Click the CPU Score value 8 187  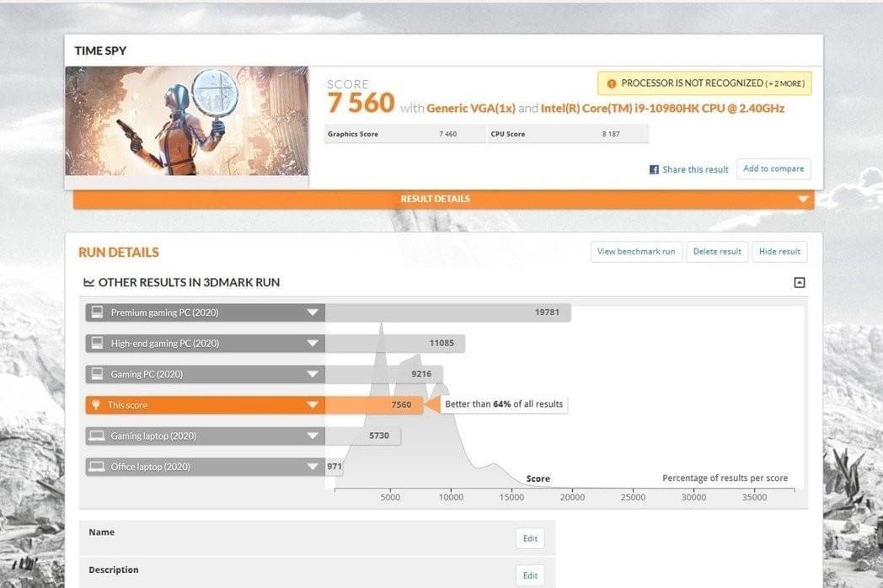click(611, 134)
